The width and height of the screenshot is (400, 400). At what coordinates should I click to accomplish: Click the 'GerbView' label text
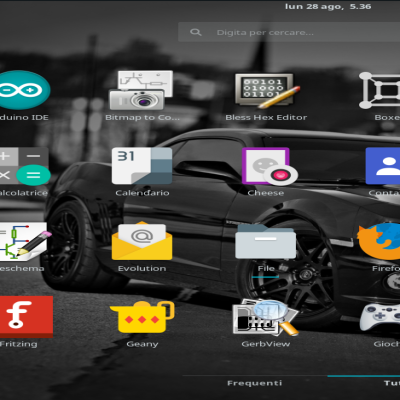(266, 344)
